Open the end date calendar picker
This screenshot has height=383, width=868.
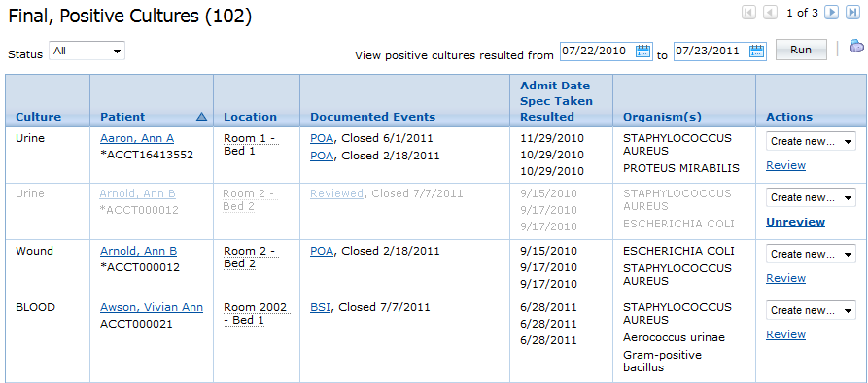(757, 52)
